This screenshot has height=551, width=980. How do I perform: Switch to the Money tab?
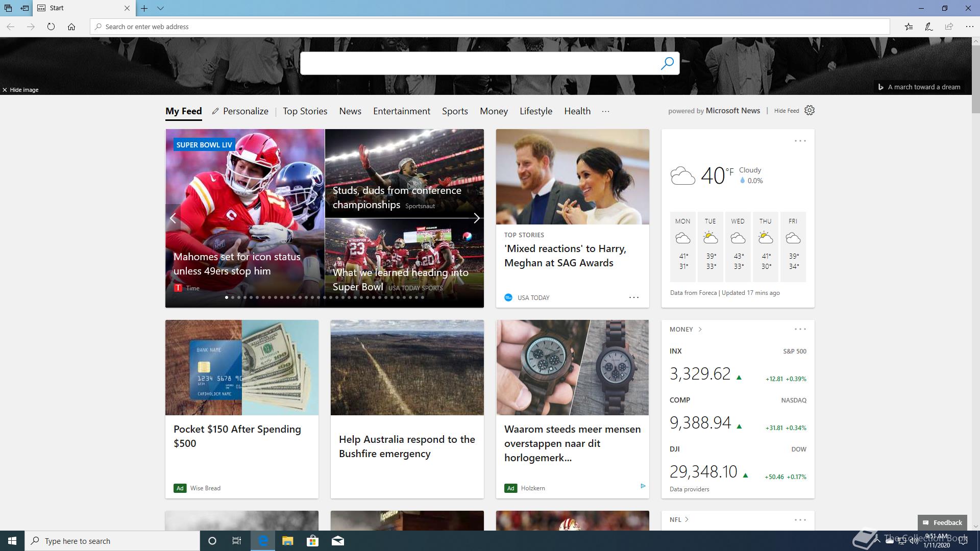point(494,111)
